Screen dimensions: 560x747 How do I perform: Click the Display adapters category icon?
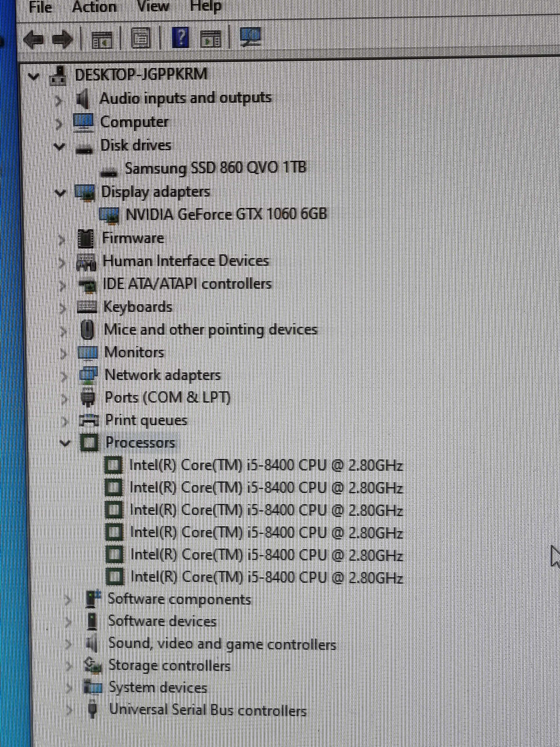(85, 193)
